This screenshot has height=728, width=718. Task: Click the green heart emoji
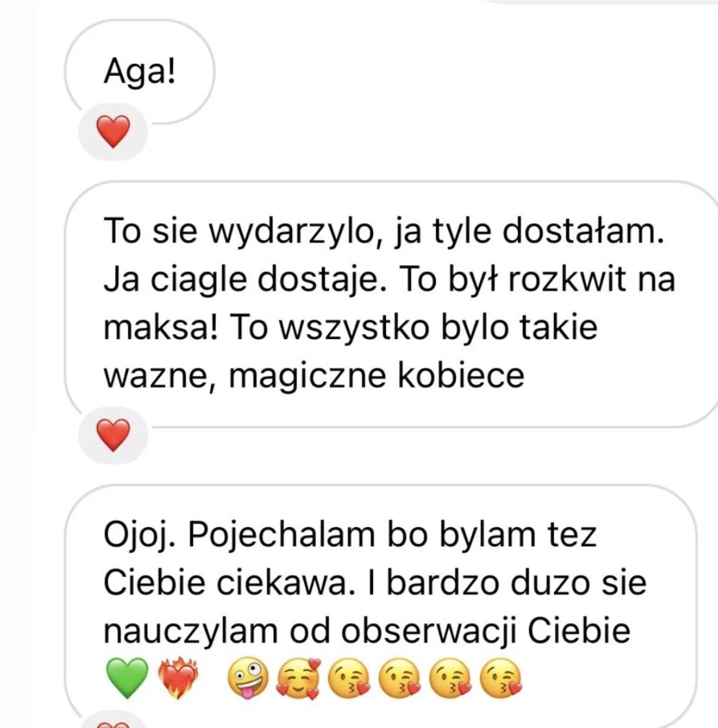tap(127, 679)
